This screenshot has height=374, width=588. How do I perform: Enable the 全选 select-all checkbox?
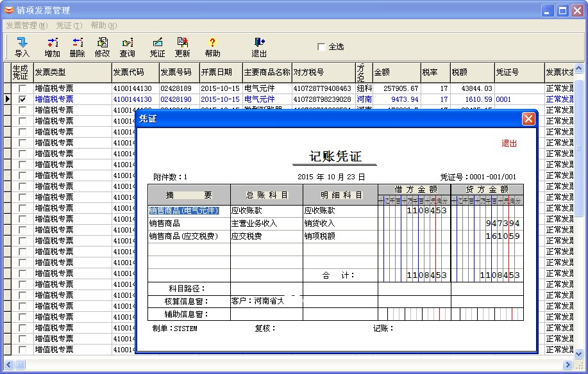pos(321,47)
